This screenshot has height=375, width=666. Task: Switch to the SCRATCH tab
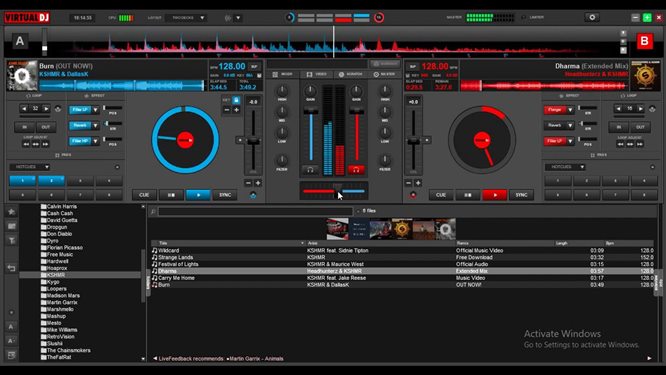coord(350,74)
